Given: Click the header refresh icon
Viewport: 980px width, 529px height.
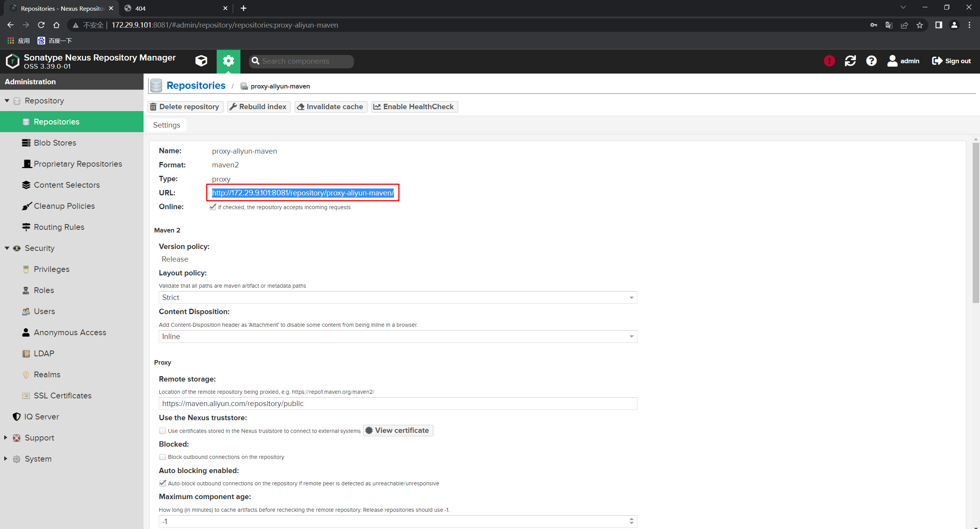Looking at the screenshot, I should (850, 61).
